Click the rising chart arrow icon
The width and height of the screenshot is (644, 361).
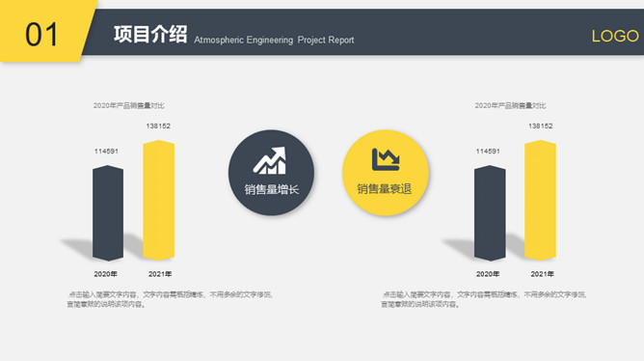(x=269, y=161)
